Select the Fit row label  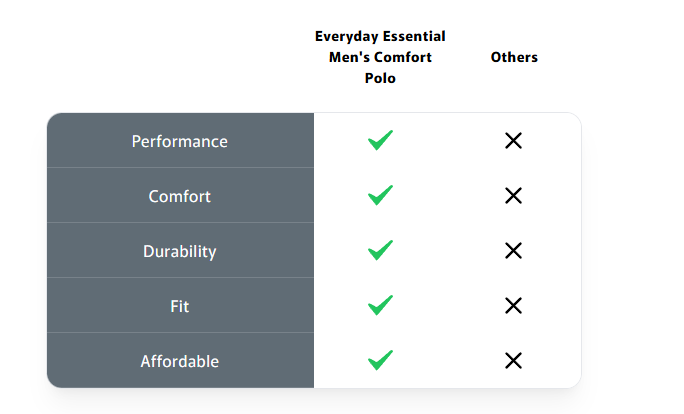[180, 306]
